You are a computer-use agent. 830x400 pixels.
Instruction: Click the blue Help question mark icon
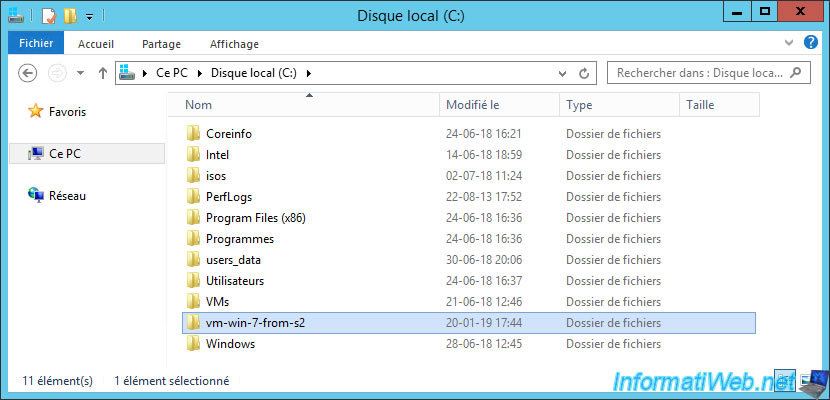(x=811, y=44)
